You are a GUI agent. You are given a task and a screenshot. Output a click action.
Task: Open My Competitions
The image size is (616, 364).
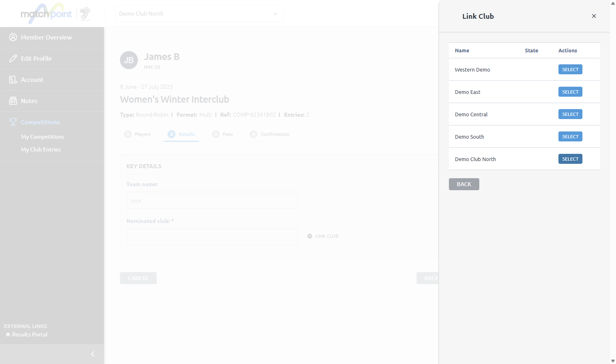[43, 137]
